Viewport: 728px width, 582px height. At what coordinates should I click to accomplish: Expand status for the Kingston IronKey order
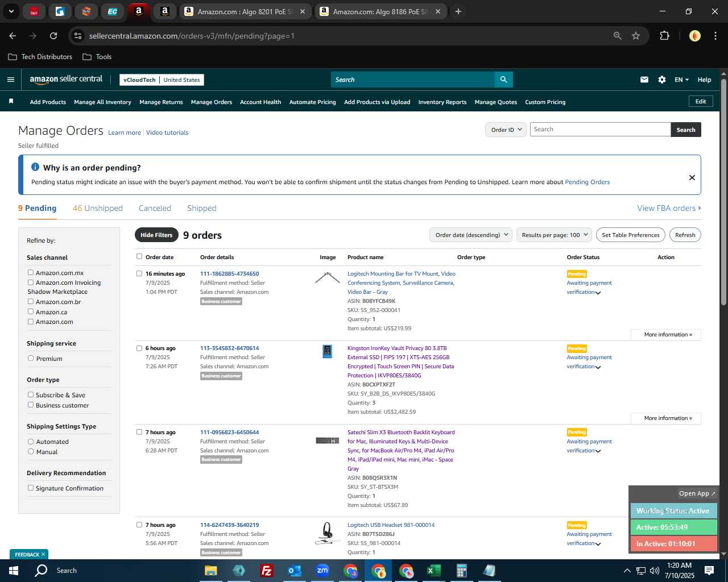tap(598, 367)
